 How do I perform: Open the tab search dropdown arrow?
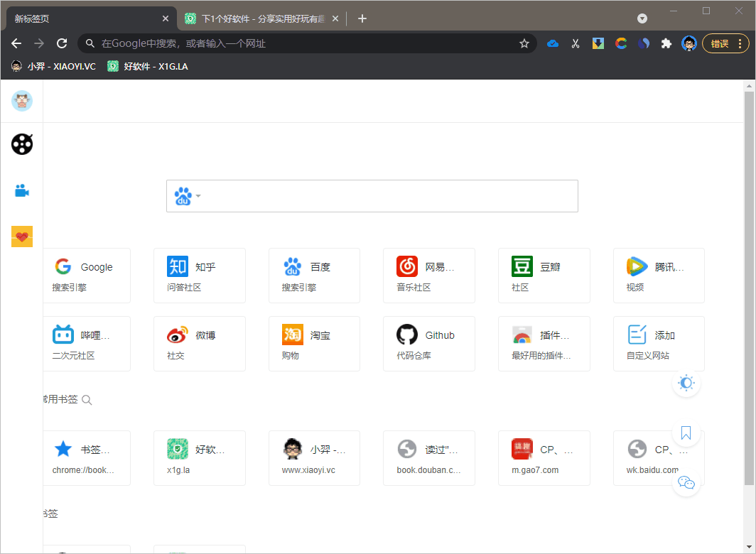642,18
